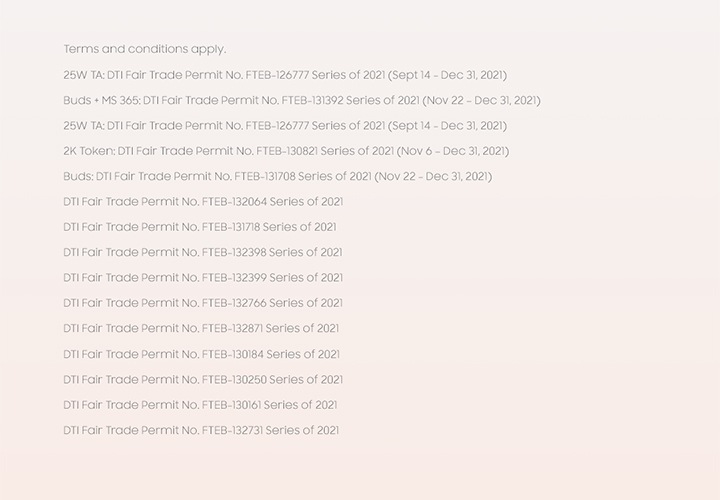Select the FTEB-130161 permit text
The height and width of the screenshot is (500, 720).
[x=200, y=404]
